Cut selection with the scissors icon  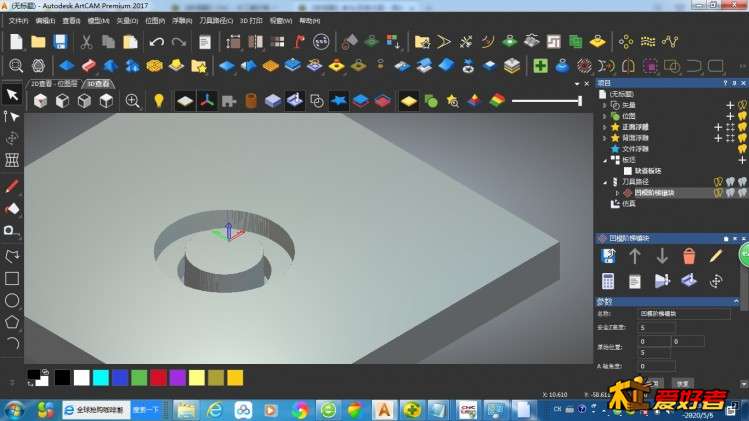tap(86, 42)
